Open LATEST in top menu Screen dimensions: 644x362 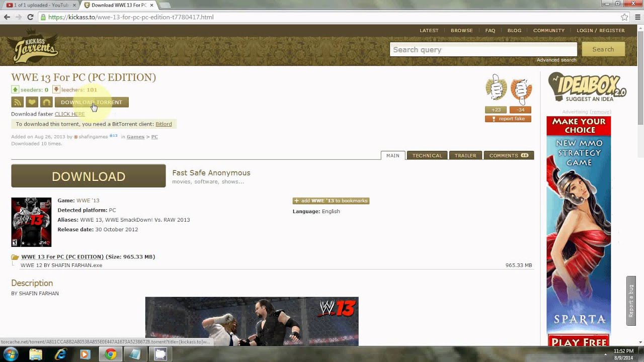[429, 31]
